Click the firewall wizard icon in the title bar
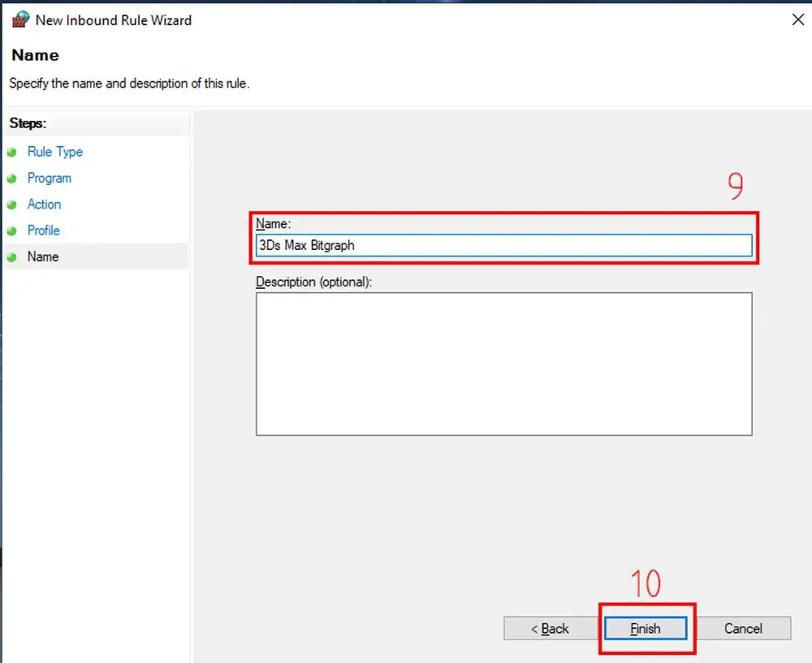Screen dimensions: 812x663 21,19
